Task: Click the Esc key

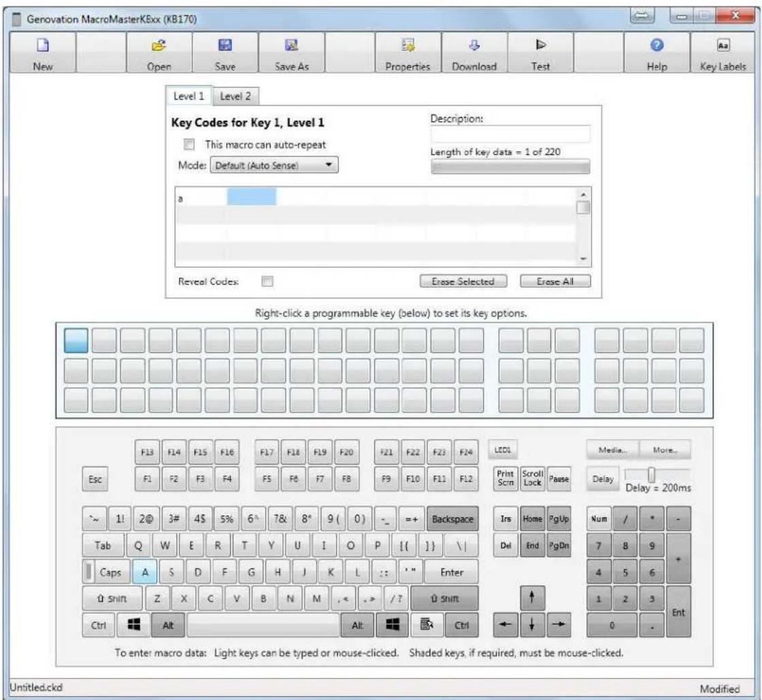Action: point(95,479)
